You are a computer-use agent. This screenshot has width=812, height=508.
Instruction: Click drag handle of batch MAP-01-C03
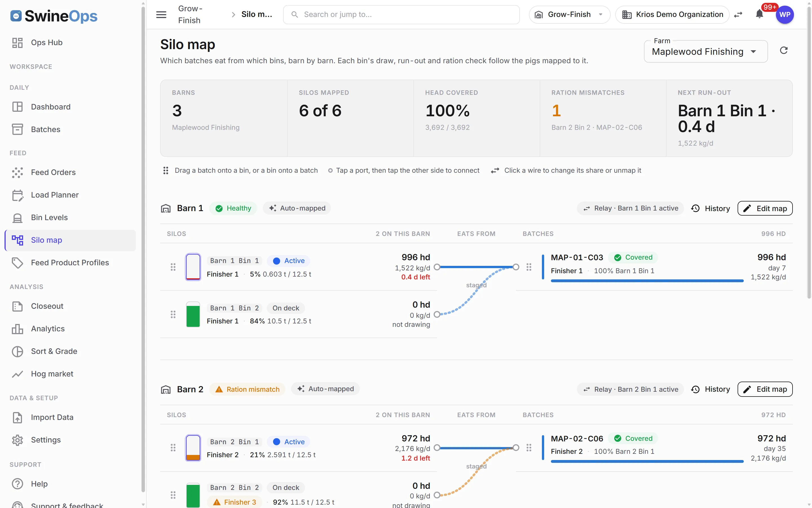pos(529,267)
